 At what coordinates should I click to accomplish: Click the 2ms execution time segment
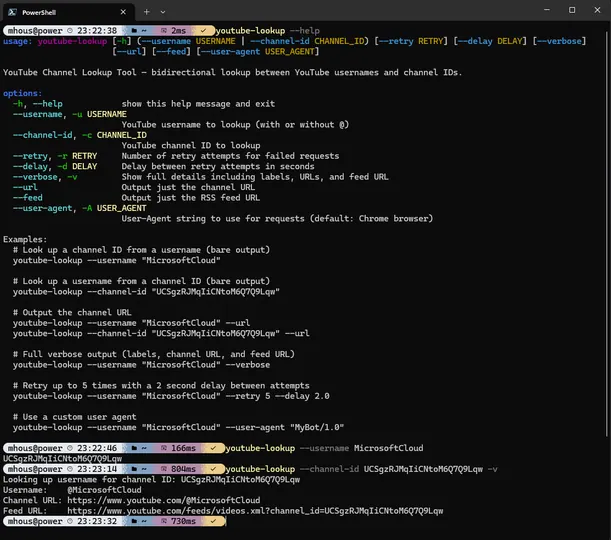(177, 31)
